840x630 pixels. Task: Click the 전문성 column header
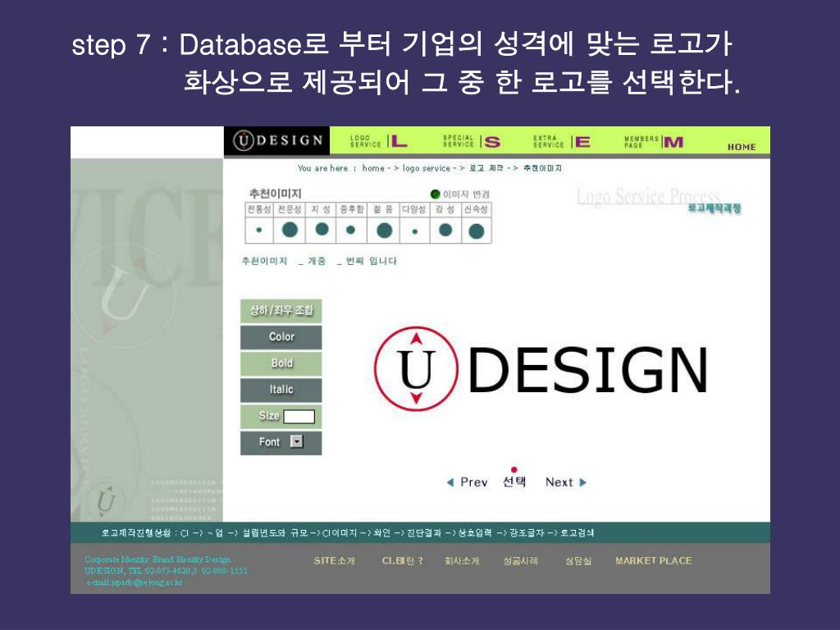(290, 209)
